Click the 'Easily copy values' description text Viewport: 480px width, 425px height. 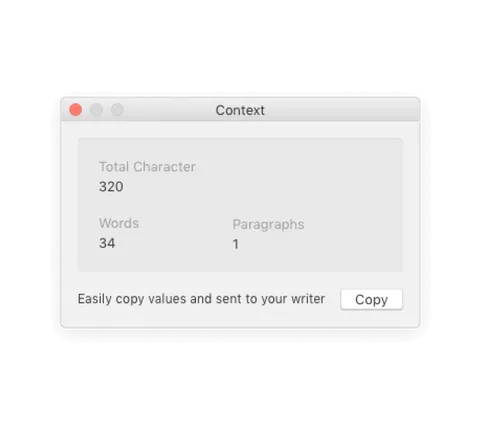pyautogui.click(x=201, y=299)
